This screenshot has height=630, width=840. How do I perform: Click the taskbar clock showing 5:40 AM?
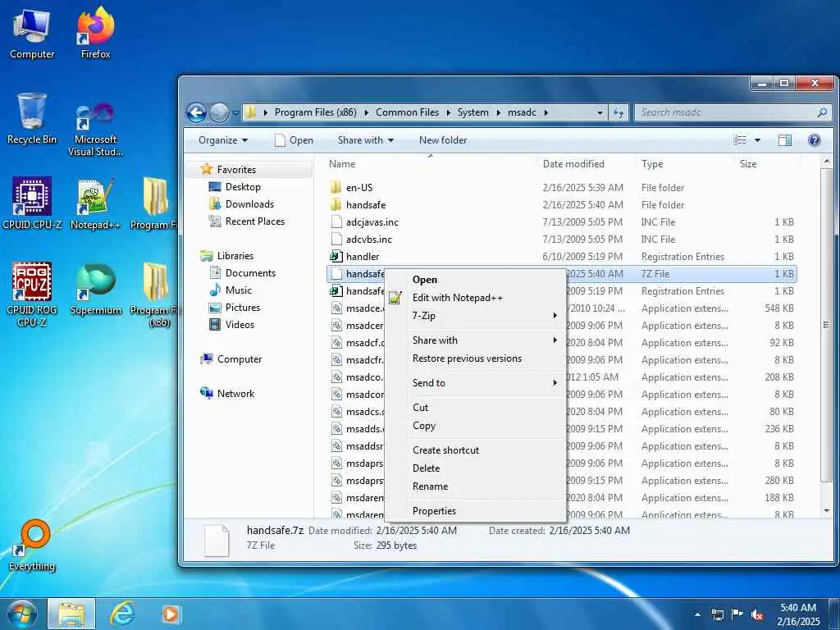tap(798, 614)
